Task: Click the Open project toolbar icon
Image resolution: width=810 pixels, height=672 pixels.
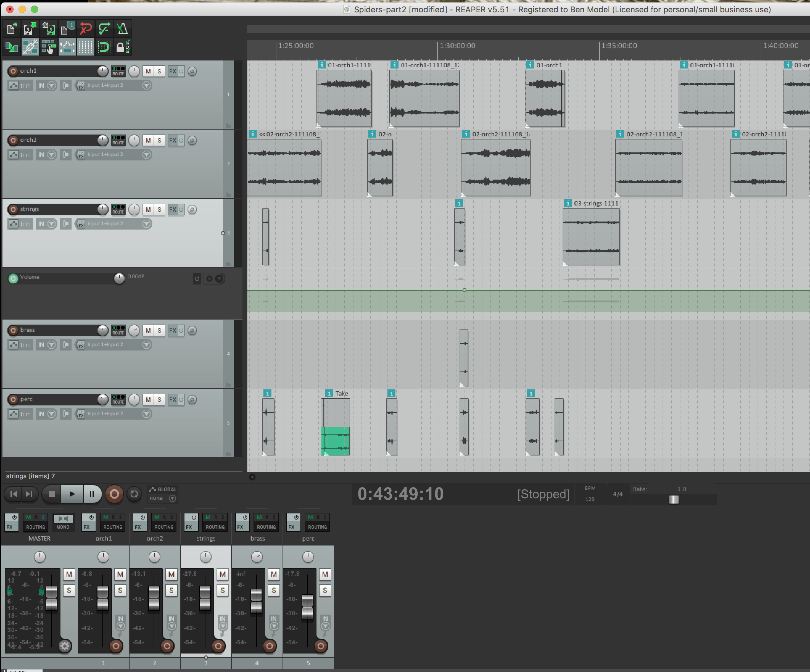Action: click(x=30, y=29)
